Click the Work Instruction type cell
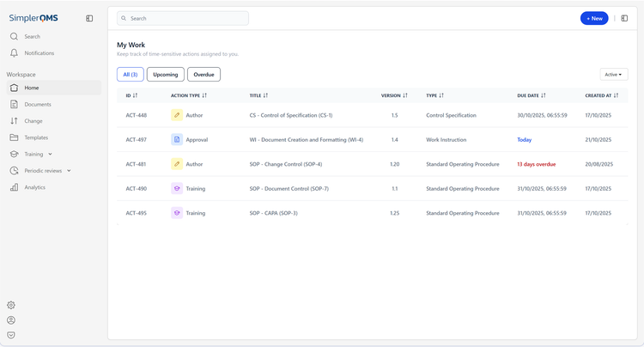Viewport: 644px width, 347px height. tap(446, 140)
